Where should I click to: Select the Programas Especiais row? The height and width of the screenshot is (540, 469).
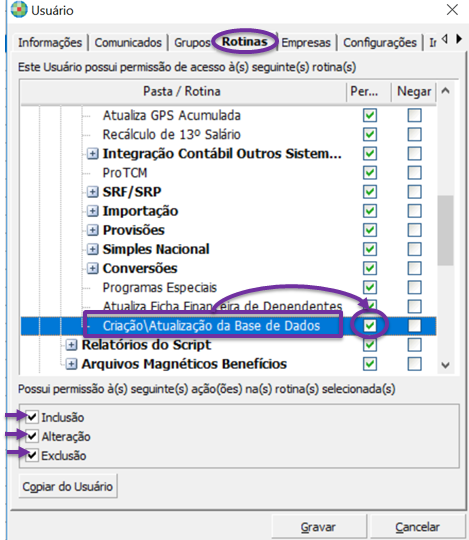228,287
